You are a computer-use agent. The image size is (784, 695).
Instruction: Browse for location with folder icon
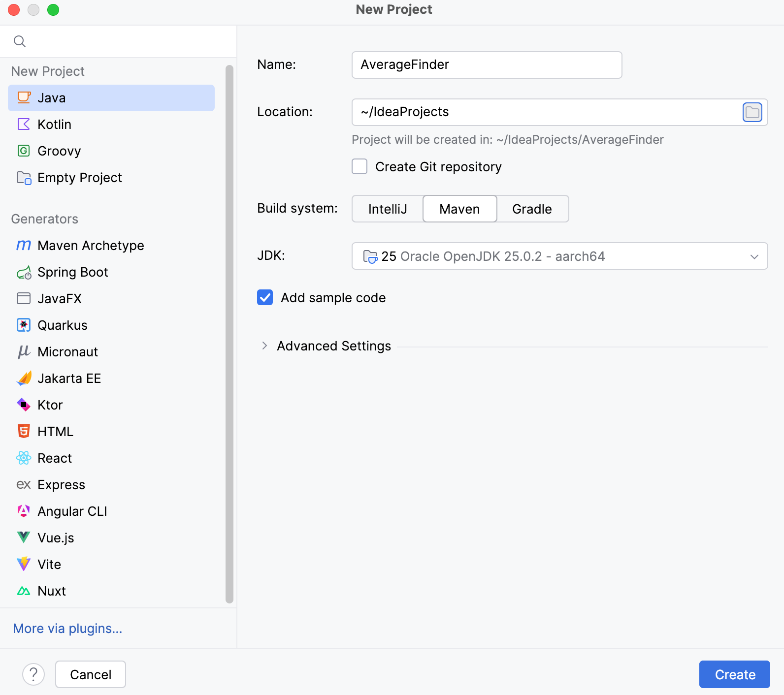pyautogui.click(x=752, y=112)
